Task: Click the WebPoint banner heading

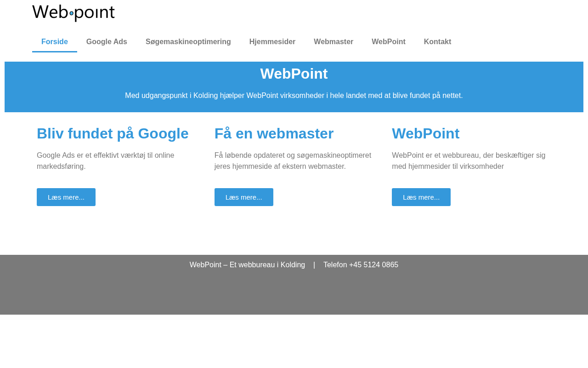Action: pos(294,74)
